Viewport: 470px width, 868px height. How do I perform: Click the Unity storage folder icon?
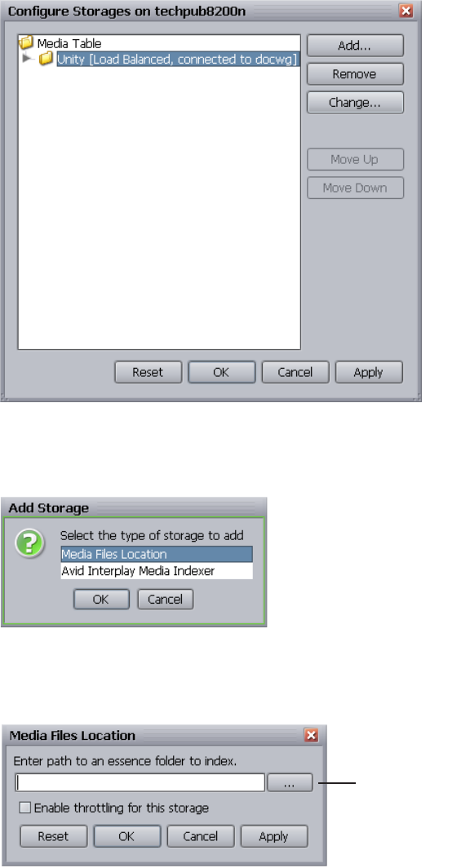pyautogui.click(x=46, y=58)
